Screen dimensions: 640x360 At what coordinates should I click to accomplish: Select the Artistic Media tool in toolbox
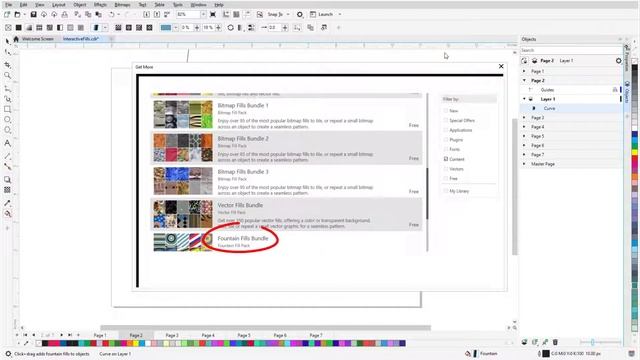coord(7,99)
